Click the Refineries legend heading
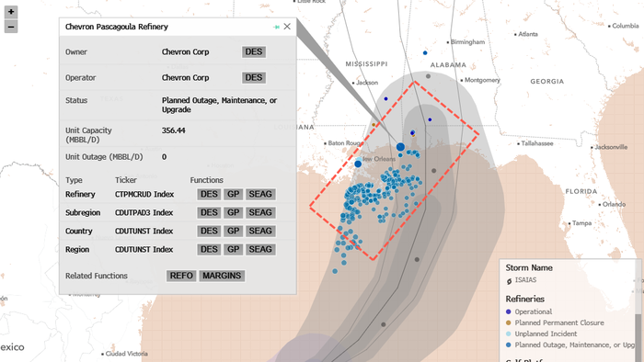This screenshot has width=644, height=362. 525,299
